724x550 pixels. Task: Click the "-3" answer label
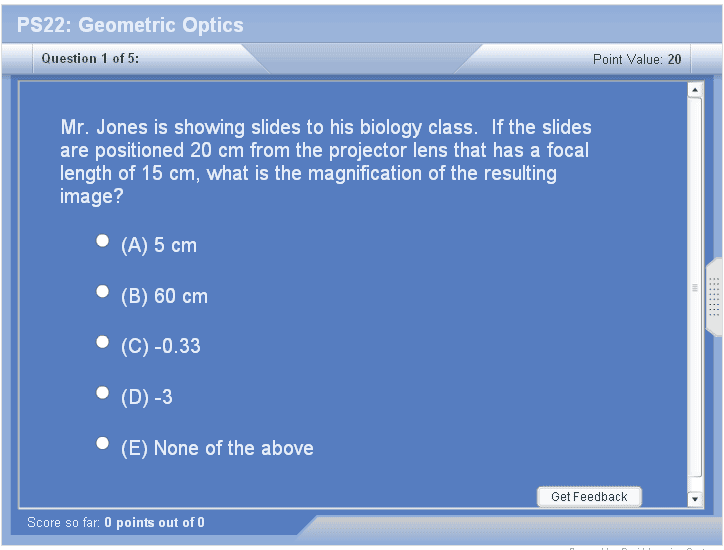pos(163,397)
